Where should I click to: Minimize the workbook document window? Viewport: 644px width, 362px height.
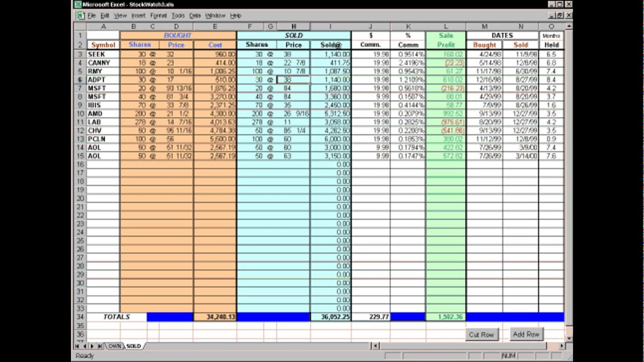[552, 16]
